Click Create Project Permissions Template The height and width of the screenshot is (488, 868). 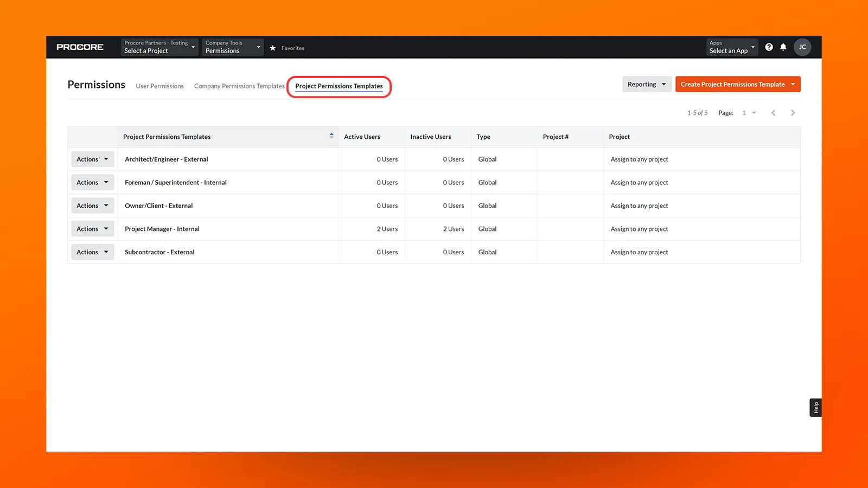tap(737, 84)
